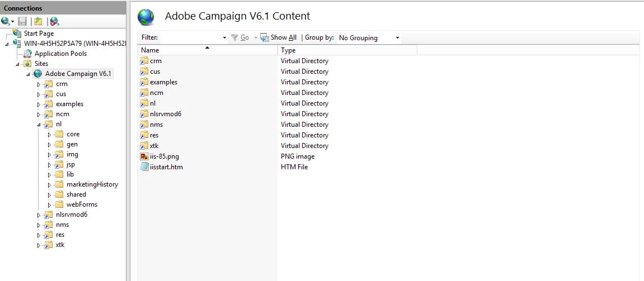
Task: Select webForms in the tree
Action: click(x=82, y=204)
